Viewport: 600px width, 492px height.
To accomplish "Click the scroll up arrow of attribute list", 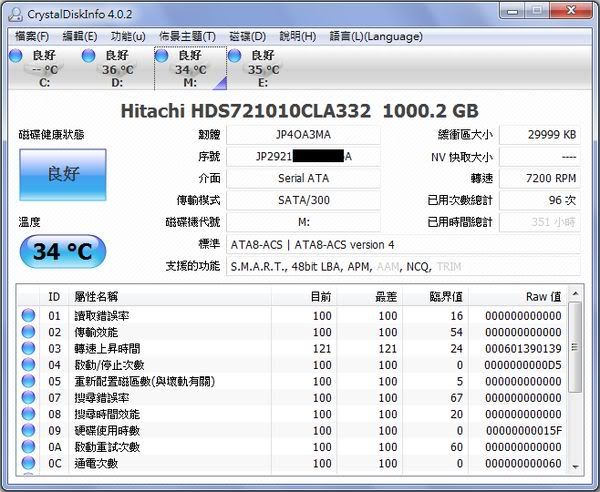I will point(575,294).
